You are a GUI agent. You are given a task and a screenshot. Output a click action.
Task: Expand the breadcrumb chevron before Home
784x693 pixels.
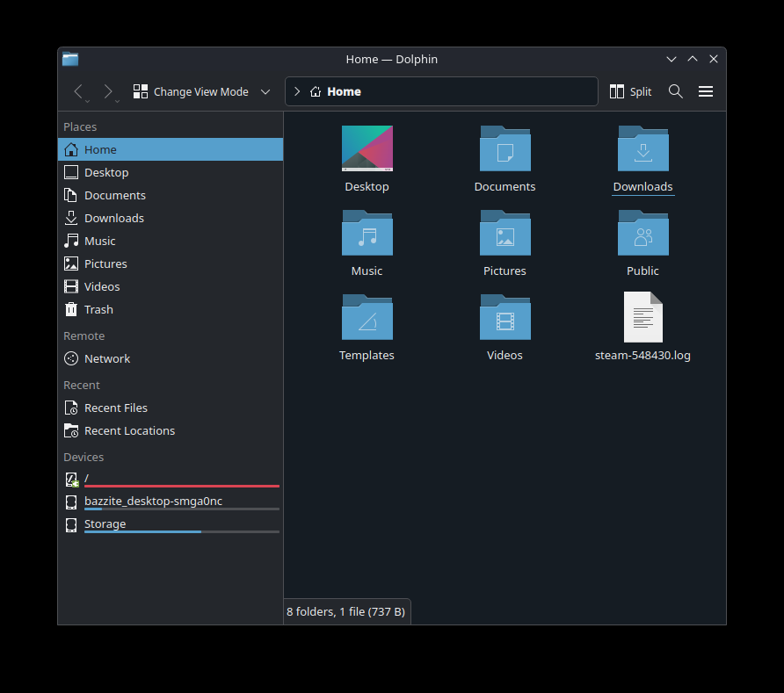pyautogui.click(x=297, y=91)
